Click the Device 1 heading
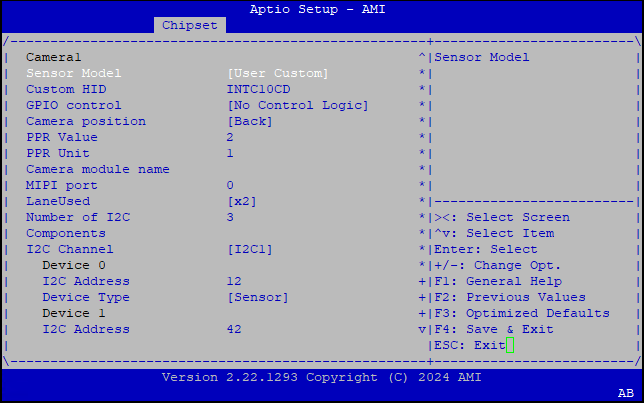The height and width of the screenshot is (403, 644). [74, 313]
